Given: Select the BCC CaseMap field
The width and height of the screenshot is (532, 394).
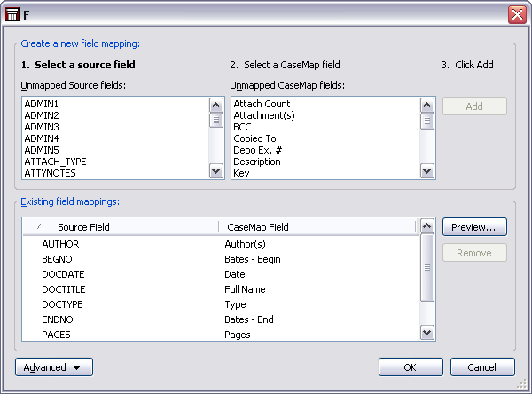Looking at the screenshot, I should [242, 127].
